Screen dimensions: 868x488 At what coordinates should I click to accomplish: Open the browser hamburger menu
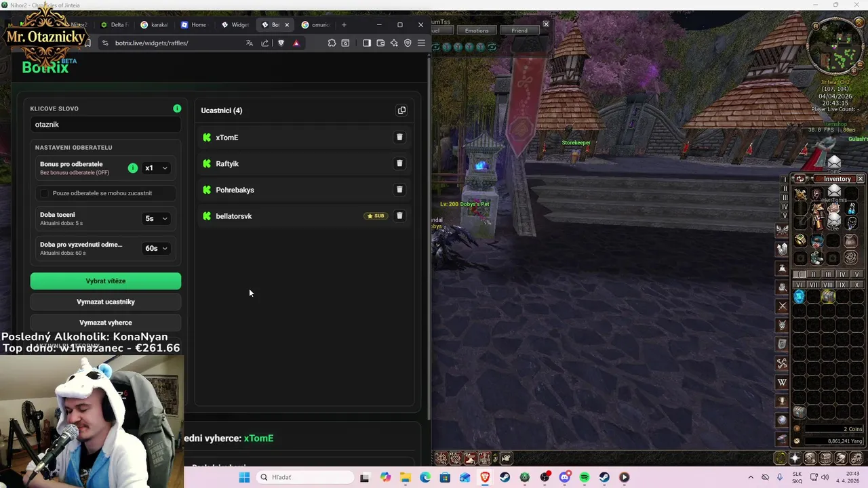click(x=421, y=43)
